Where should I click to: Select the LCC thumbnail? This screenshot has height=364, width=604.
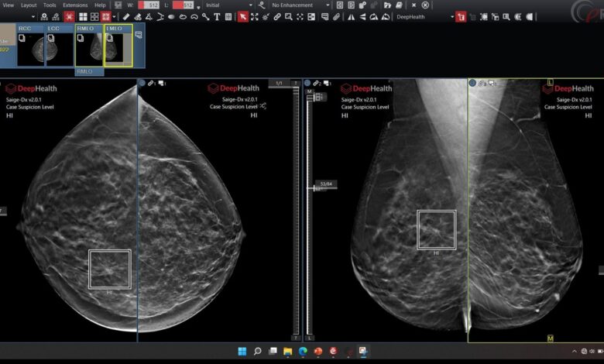(60, 46)
